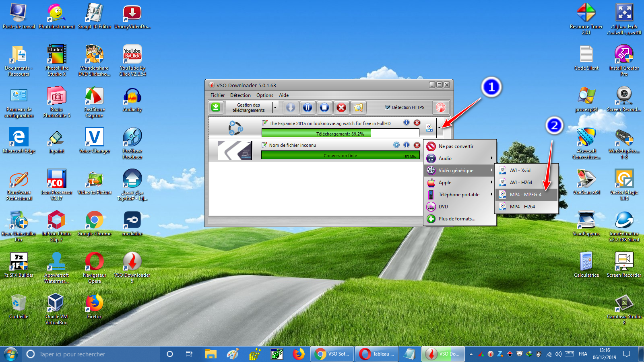This screenshot has width=644, height=362.
Task: Remove 'Nom de fichier inconnu' with red X
Action: [417, 145]
